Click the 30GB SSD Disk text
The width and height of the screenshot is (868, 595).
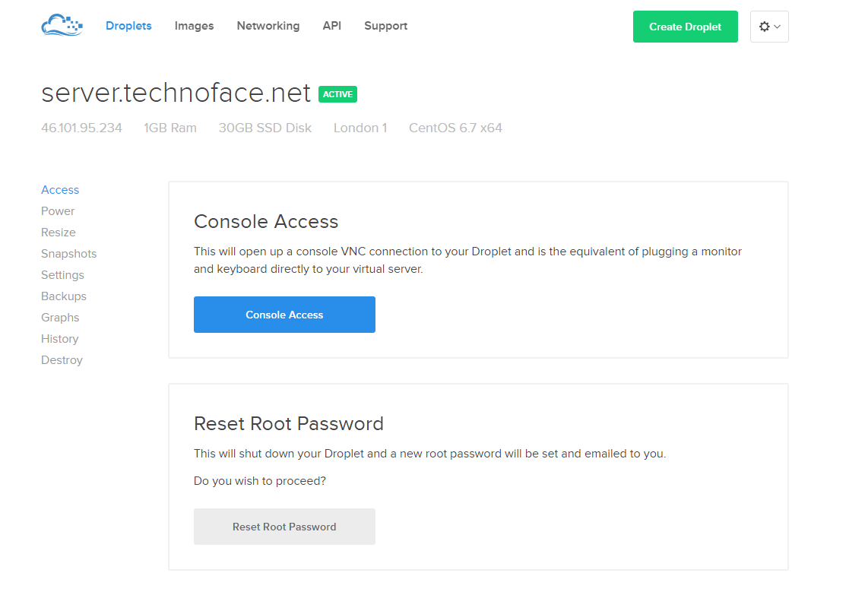coord(265,128)
